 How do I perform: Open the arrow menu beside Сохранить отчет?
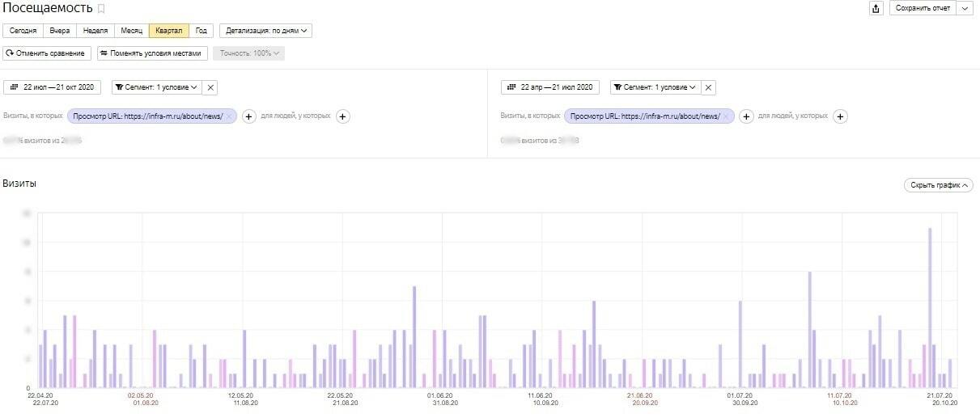pyautogui.click(x=965, y=8)
